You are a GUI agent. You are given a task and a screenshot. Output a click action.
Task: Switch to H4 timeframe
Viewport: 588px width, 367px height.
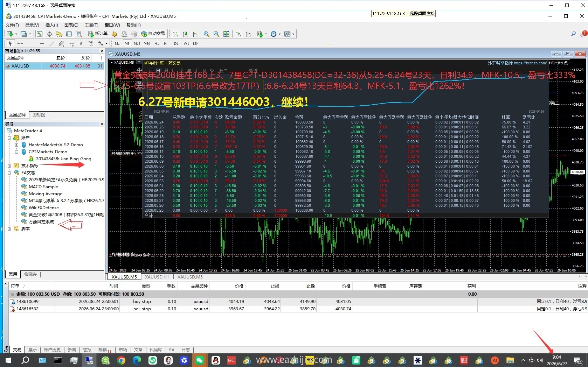click(166, 43)
